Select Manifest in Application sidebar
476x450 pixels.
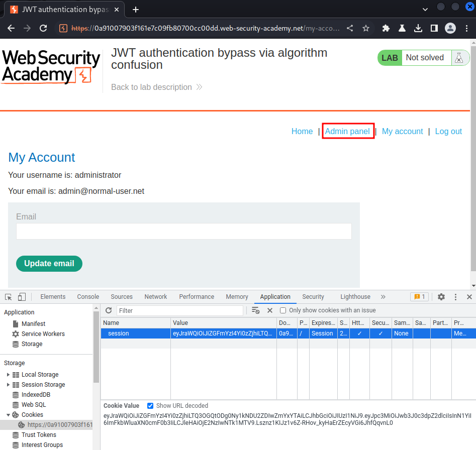coord(33,324)
